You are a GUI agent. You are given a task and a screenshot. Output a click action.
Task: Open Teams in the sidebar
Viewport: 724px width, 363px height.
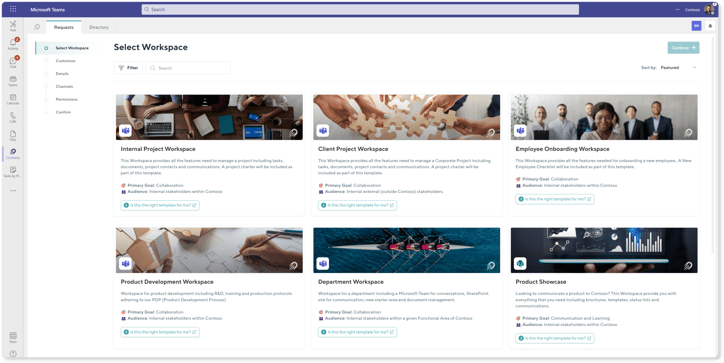[x=13, y=81]
